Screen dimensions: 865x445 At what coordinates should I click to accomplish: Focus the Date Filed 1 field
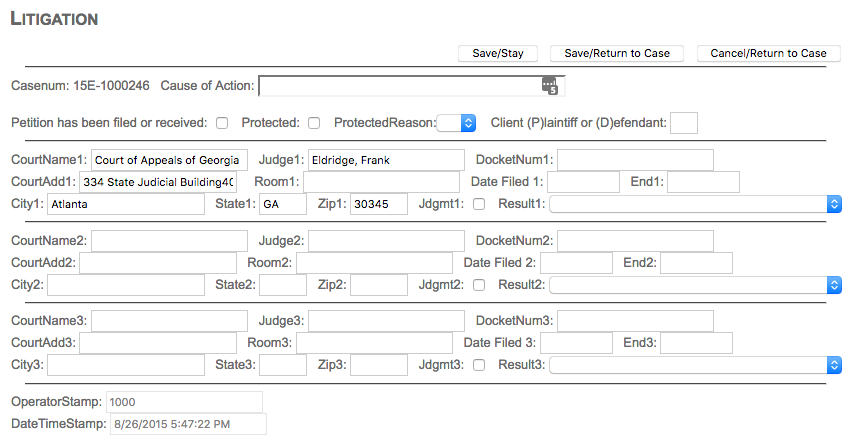pos(583,182)
